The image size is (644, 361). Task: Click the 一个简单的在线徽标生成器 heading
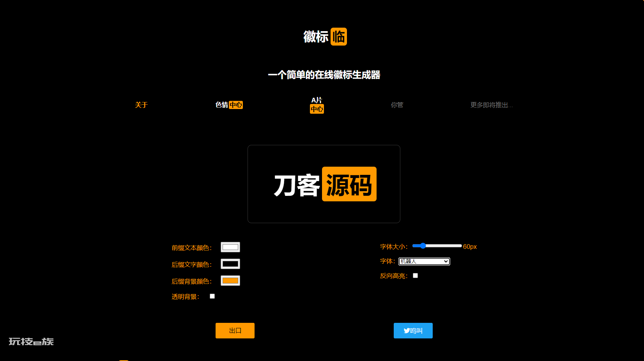324,75
